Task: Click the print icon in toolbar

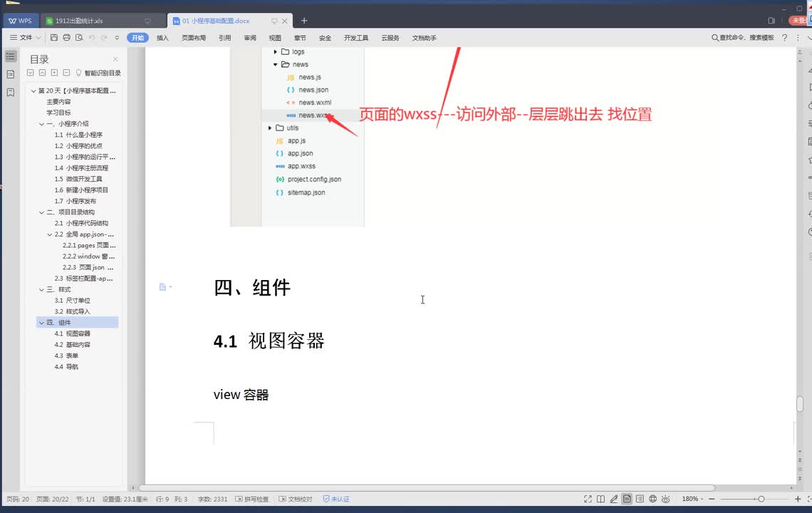Action: click(x=66, y=37)
